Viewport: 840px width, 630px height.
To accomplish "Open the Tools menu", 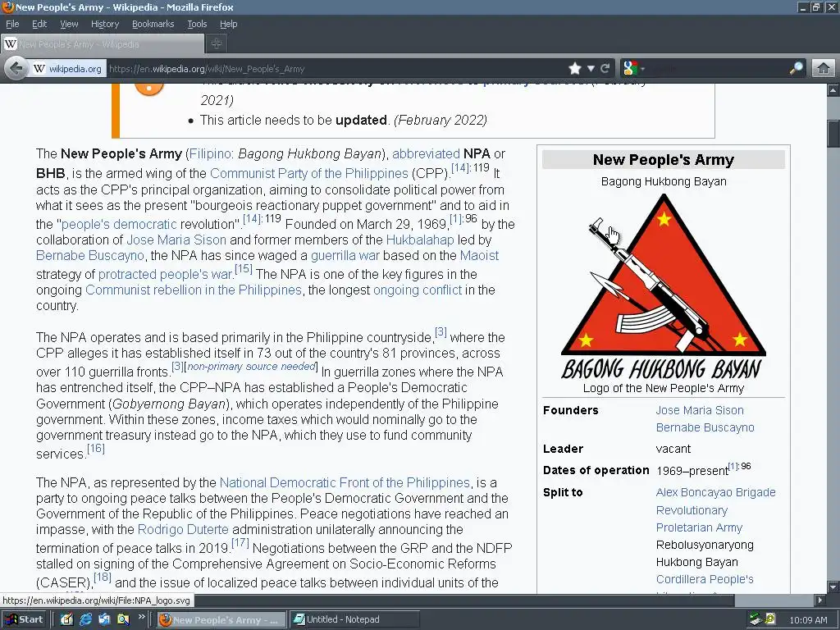I will click(x=197, y=24).
